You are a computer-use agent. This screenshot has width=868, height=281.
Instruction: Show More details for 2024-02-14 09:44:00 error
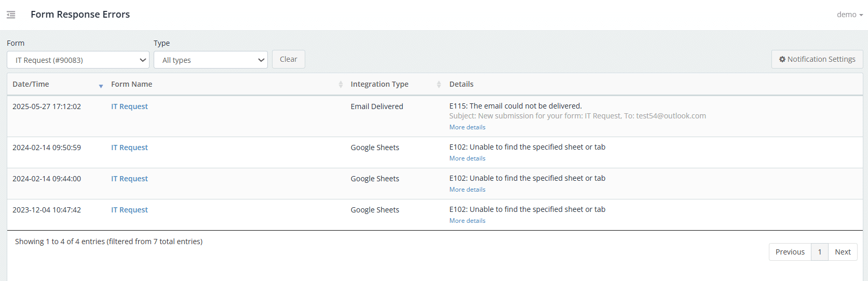(x=467, y=190)
